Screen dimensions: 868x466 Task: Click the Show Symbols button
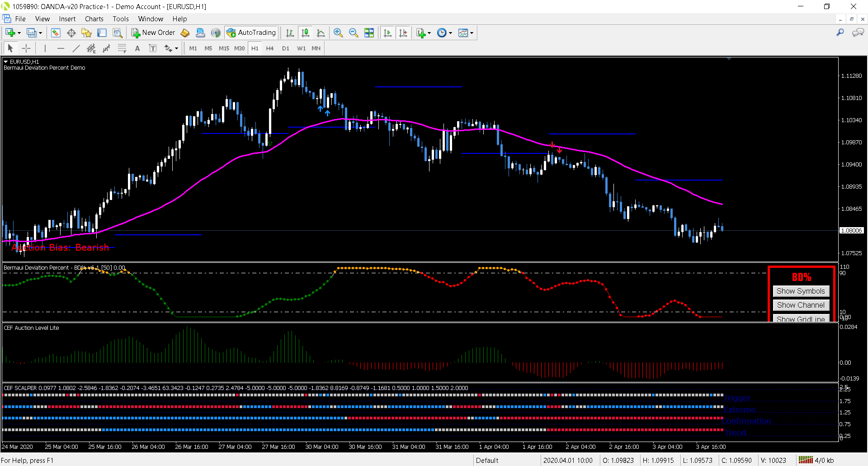coord(801,291)
